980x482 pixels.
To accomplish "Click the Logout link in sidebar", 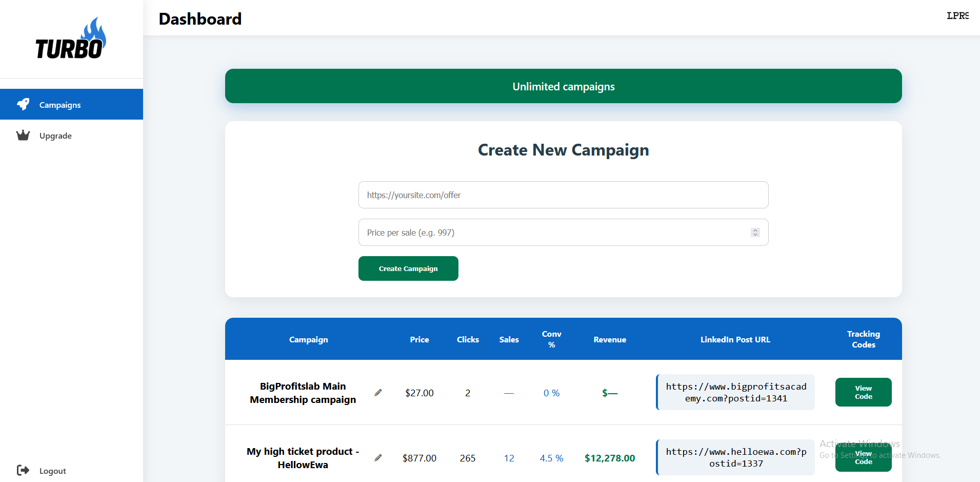I will 52,471.
